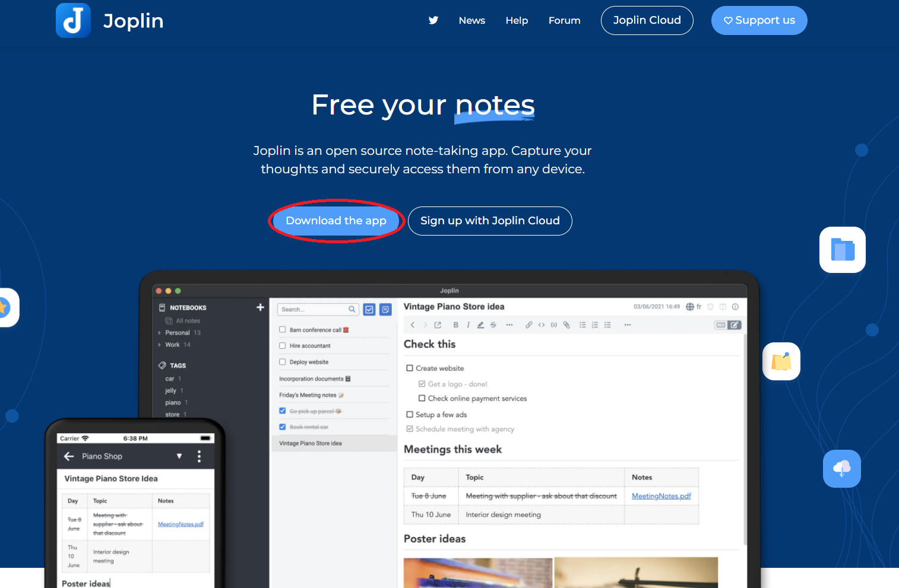Click Sign up with Joplin Cloud

point(490,221)
